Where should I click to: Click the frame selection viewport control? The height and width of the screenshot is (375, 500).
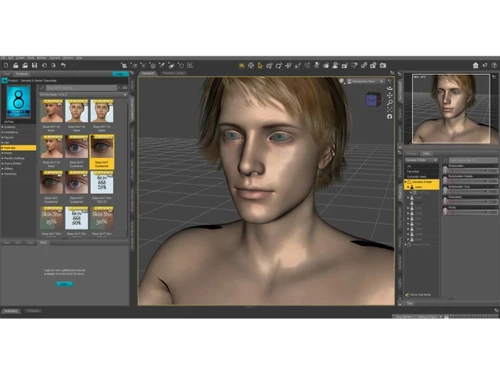click(389, 109)
